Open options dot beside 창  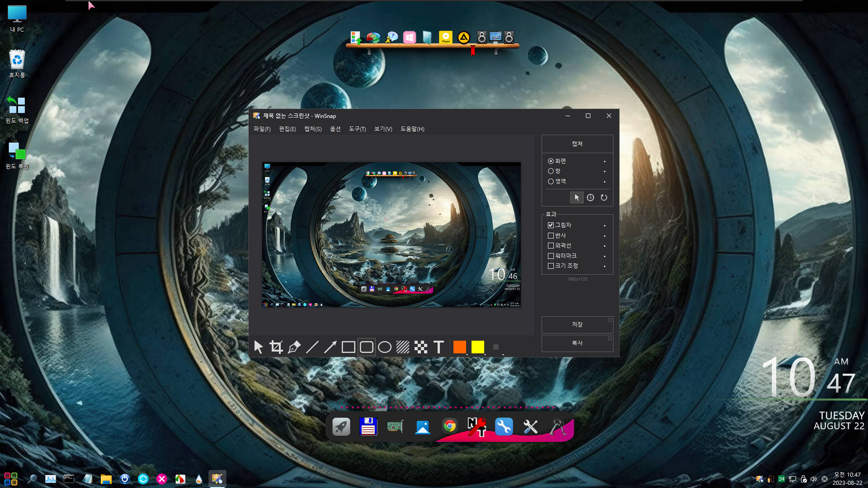click(x=604, y=171)
